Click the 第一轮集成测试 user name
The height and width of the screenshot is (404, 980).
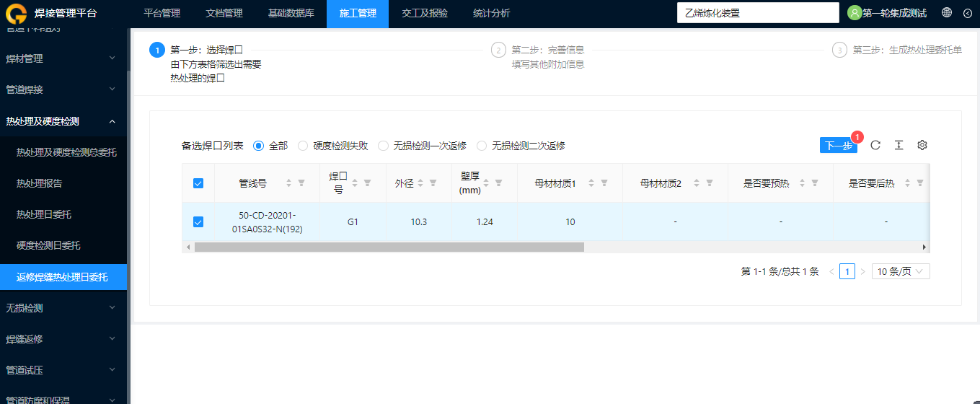pyautogui.click(x=894, y=13)
